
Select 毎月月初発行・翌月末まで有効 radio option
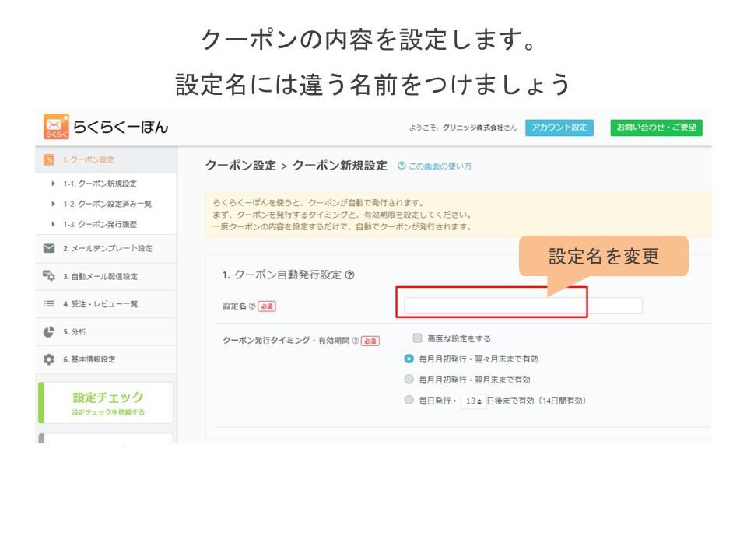pos(409,380)
